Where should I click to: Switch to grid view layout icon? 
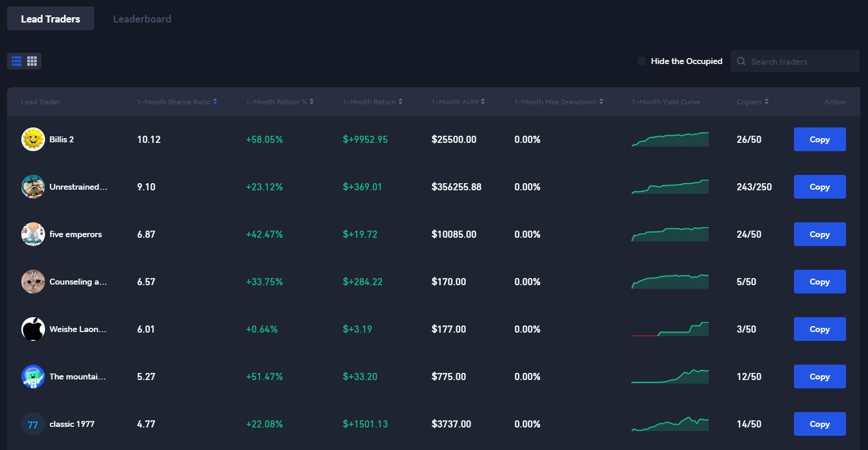click(32, 61)
